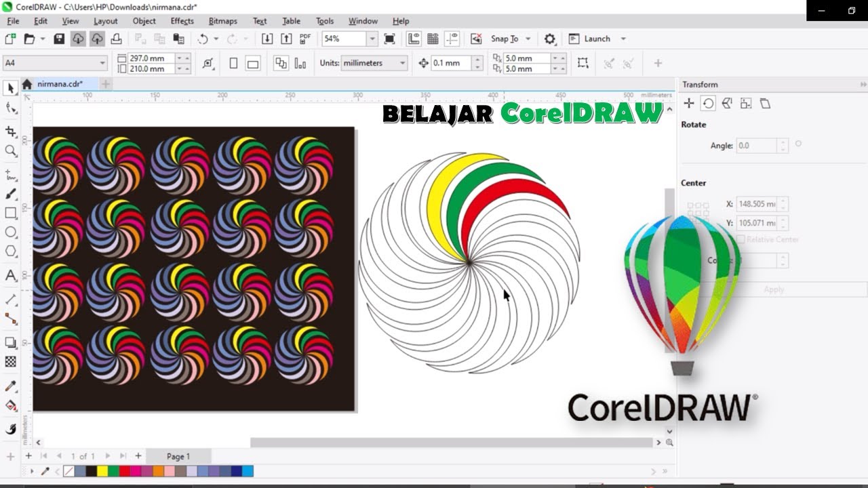Image resolution: width=868 pixels, height=488 pixels.
Task: Select the Interactive Fill tool
Action: point(11,405)
